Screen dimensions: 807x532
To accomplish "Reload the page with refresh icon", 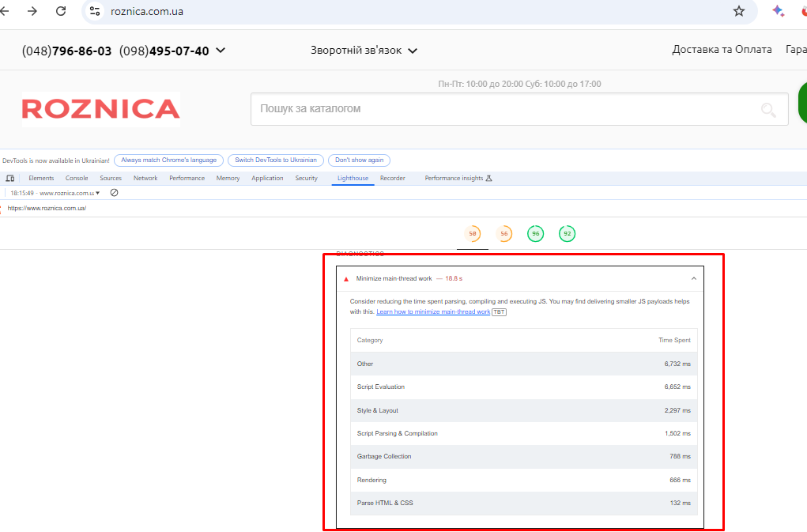I will click(x=61, y=11).
